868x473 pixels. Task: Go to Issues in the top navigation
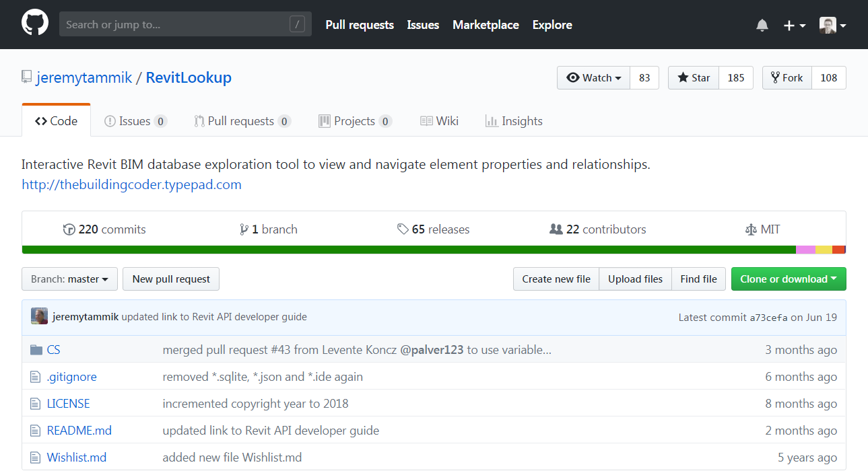423,25
